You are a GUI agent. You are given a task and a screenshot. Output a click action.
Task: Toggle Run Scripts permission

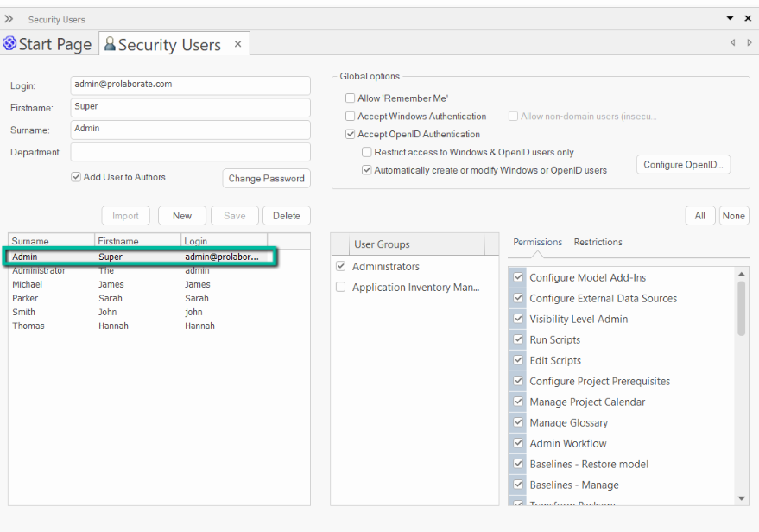tap(518, 339)
